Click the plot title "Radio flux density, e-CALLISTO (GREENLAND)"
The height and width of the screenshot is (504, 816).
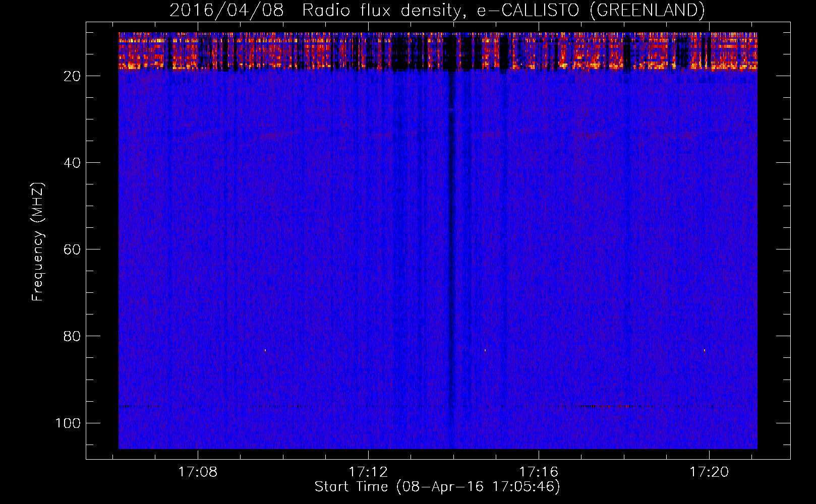[503, 10]
